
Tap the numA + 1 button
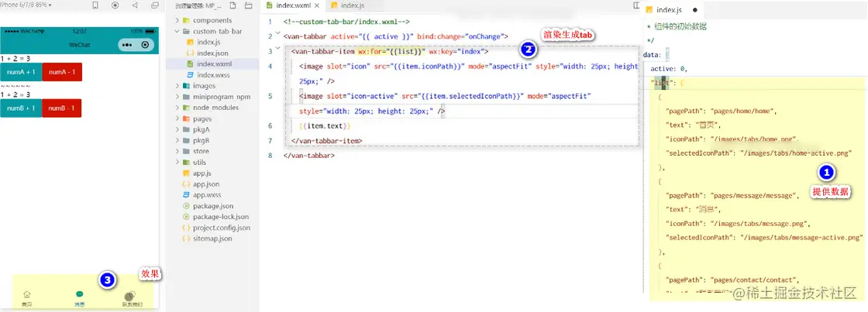21,73
